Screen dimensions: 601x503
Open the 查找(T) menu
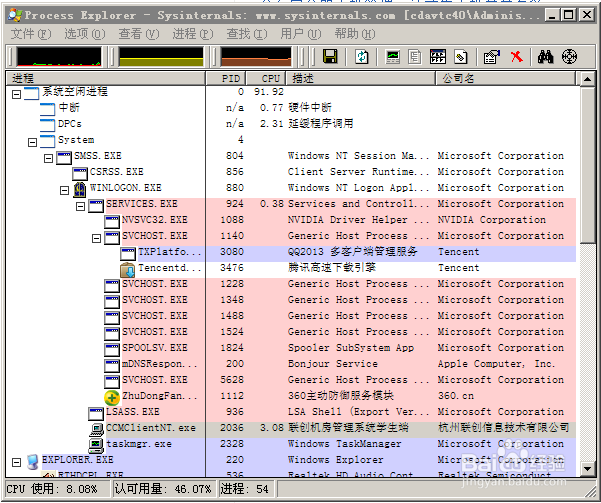pos(247,34)
